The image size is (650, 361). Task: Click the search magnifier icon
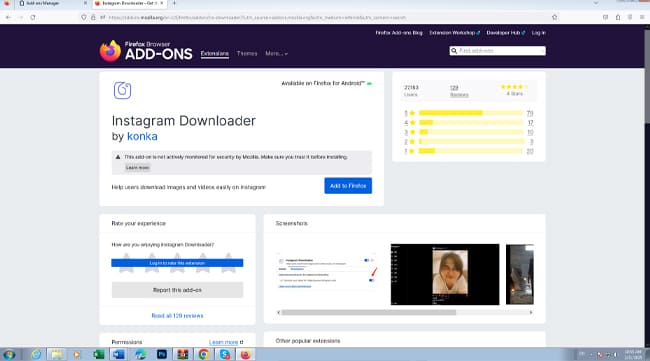pyautogui.click(x=454, y=51)
